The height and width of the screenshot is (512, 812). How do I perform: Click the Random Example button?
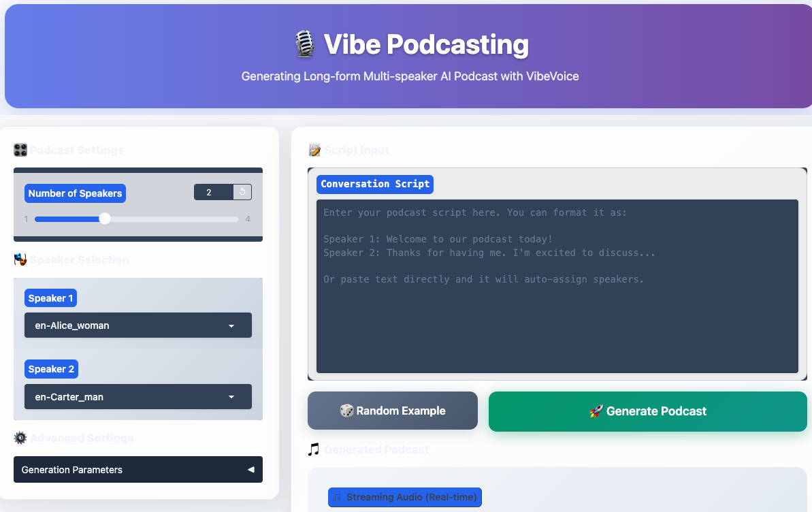pyautogui.click(x=393, y=411)
